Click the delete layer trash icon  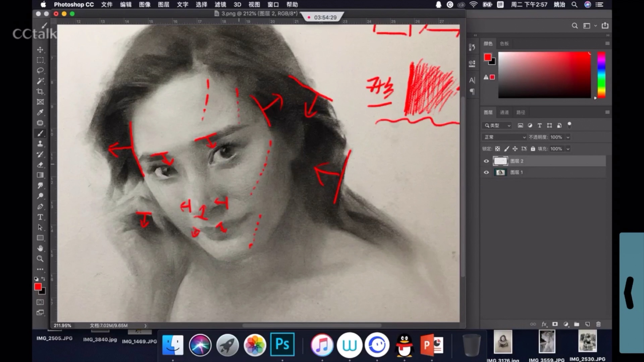pos(598,324)
